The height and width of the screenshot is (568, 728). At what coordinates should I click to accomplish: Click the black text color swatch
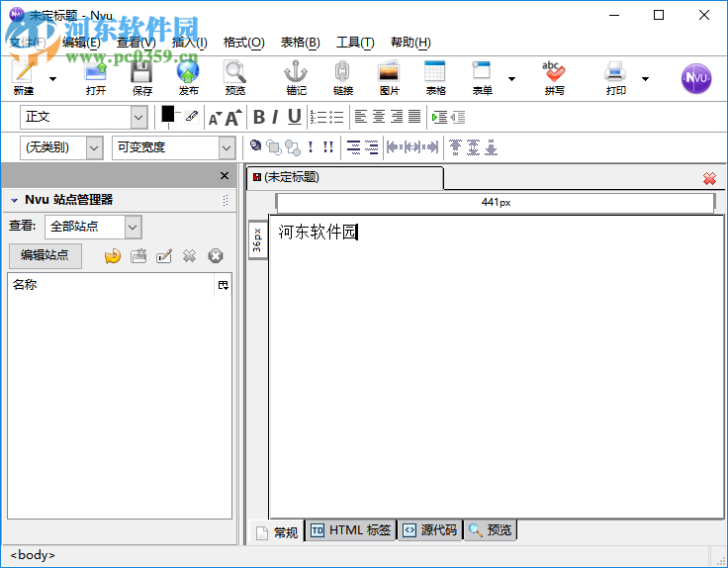pos(168,114)
